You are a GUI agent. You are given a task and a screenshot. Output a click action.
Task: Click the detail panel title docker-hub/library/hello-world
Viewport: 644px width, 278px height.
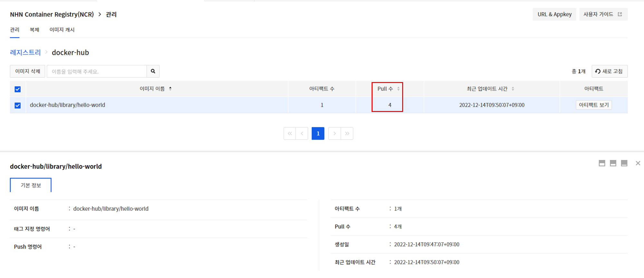click(x=56, y=166)
